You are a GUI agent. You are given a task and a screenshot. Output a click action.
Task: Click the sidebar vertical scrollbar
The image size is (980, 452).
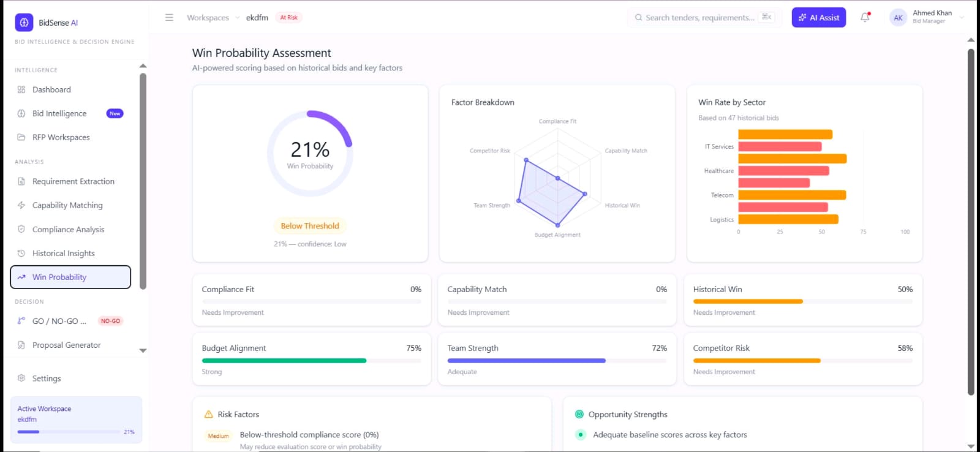[x=143, y=181]
